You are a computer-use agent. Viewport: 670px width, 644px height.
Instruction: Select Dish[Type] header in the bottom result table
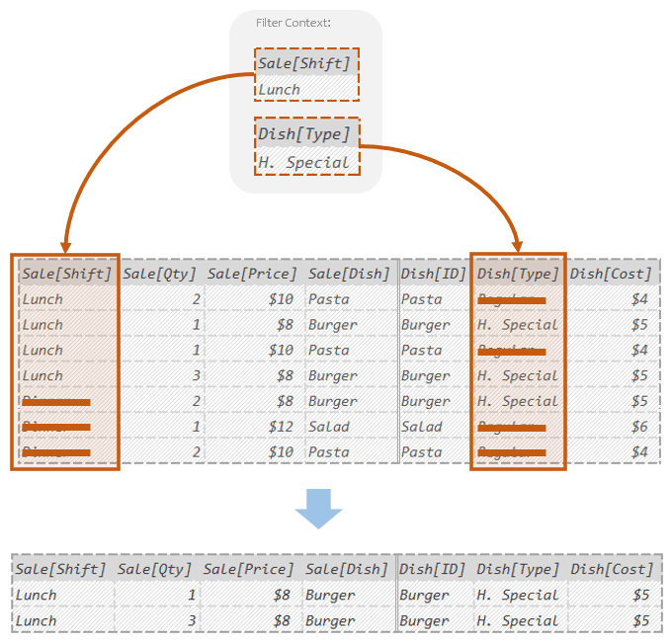[x=518, y=569]
